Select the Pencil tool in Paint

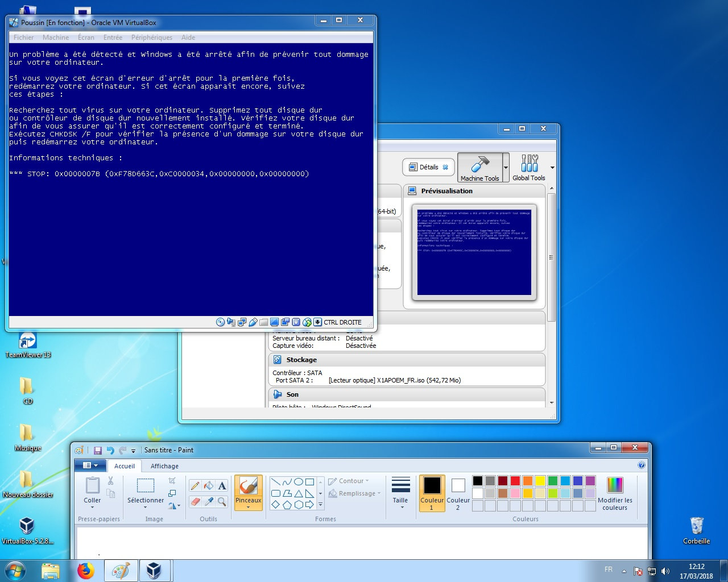195,485
